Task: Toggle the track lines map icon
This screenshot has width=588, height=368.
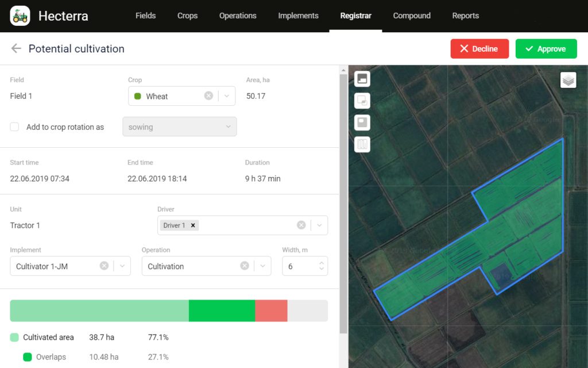Action: point(362,144)
